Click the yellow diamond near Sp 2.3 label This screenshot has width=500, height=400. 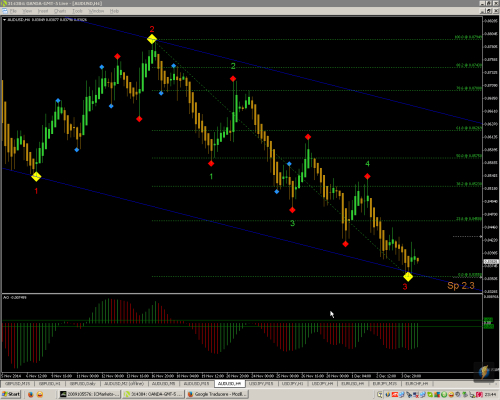[x=408, y=276]
